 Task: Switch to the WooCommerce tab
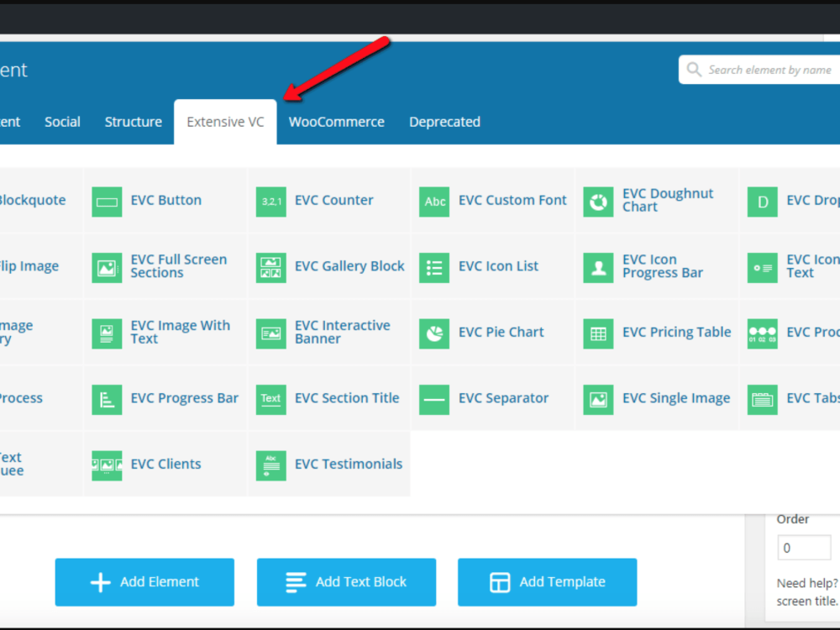[336, 121]
